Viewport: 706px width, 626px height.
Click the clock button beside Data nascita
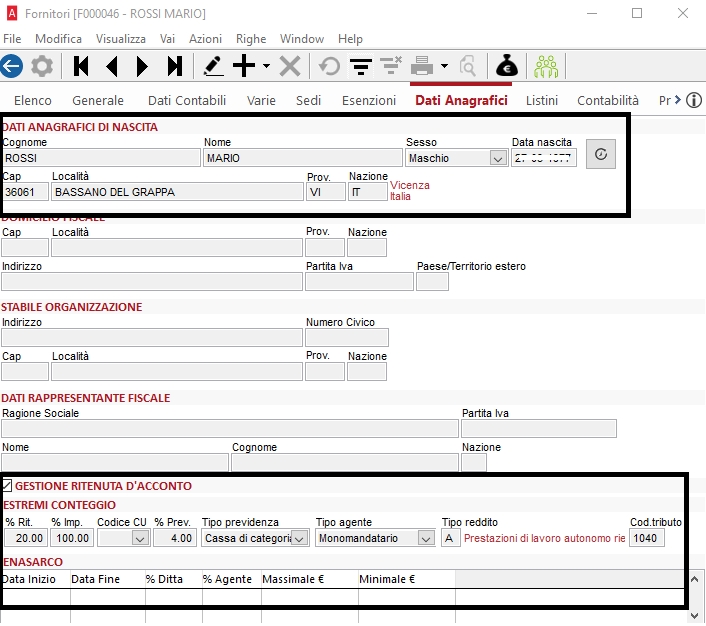pos(601,154)
